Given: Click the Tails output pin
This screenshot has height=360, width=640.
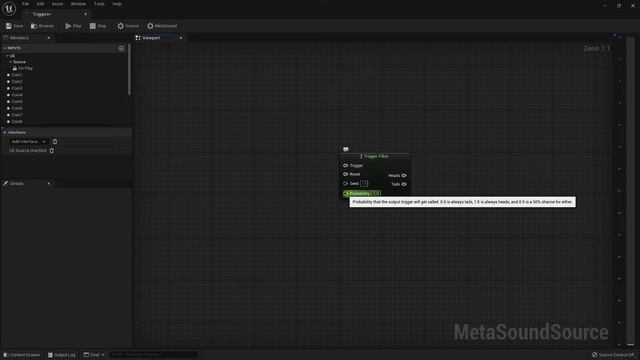Looking at the screenshot, I should 404,184.
